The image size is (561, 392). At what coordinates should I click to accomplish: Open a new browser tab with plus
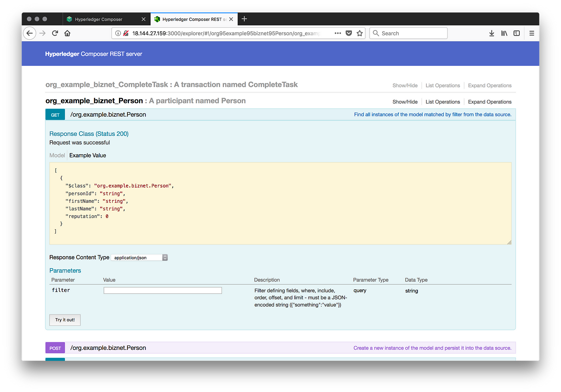click(x=244, y=19)
